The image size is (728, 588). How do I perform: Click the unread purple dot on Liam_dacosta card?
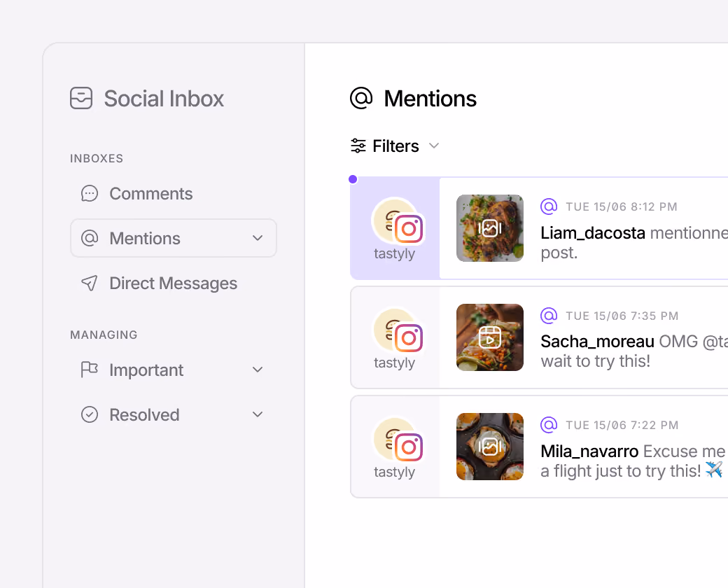pyautogui.click(x=353, y=179)
